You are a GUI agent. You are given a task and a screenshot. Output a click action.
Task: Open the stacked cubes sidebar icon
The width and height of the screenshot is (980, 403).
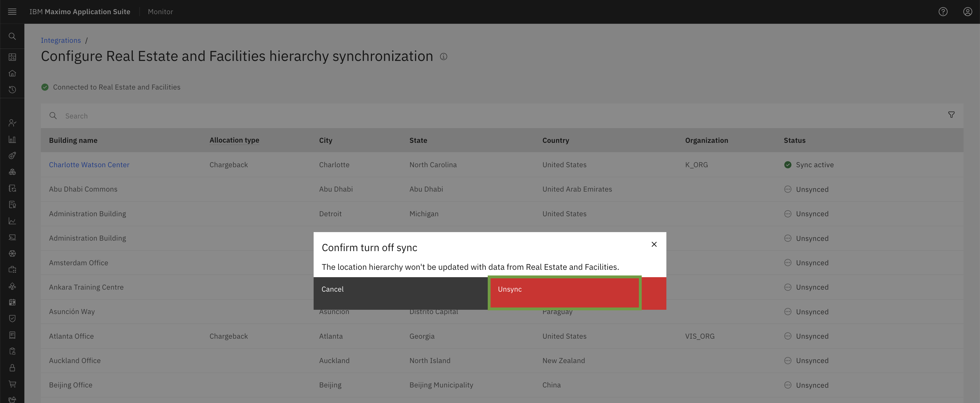[12, 172]
